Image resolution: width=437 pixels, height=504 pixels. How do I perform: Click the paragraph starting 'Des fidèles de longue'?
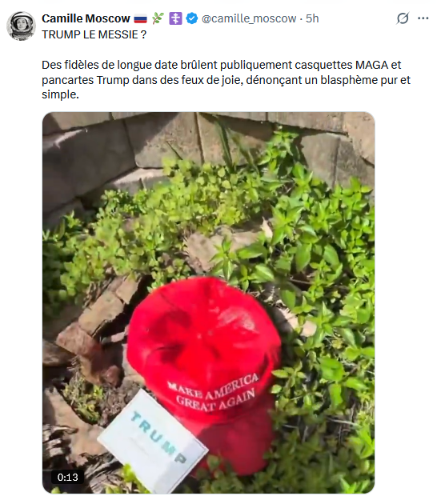(x=226, y=80)
